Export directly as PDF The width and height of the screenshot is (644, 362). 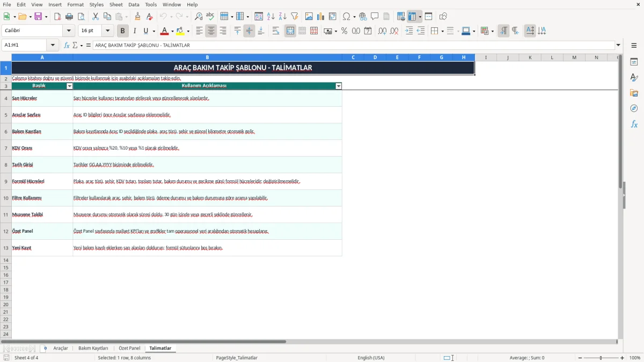click(x=57, y=17)
